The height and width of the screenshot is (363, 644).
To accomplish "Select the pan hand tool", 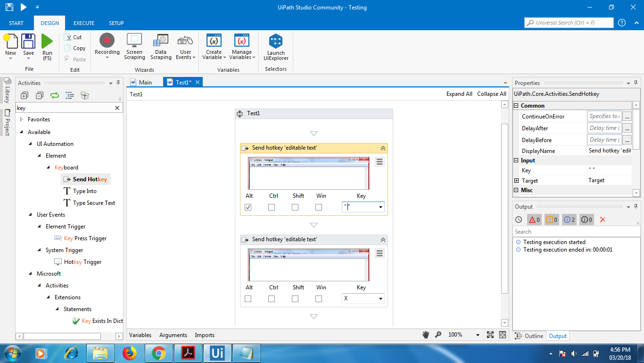I will click(x=426, y=335).
